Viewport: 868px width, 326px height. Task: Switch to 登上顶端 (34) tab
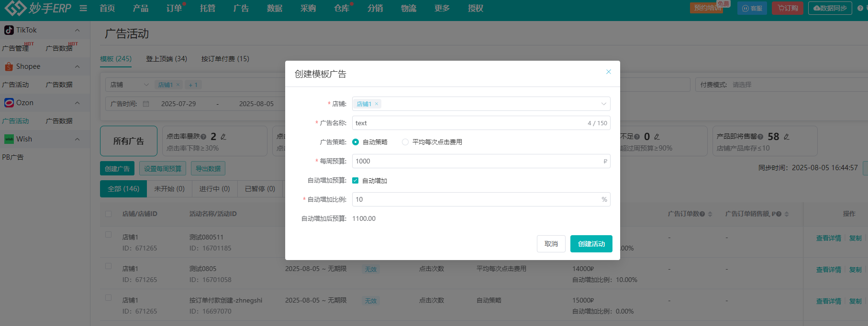coord(167,59)
